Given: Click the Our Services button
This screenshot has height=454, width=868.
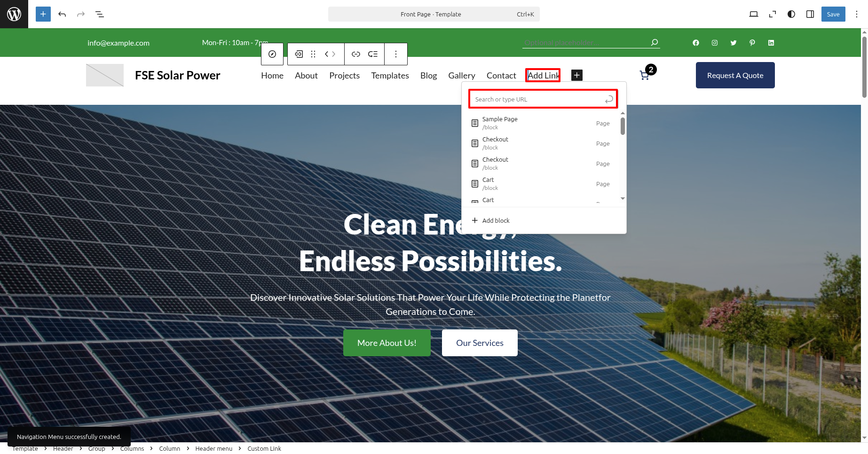Looking at the screenshot, I should (480, 343).
